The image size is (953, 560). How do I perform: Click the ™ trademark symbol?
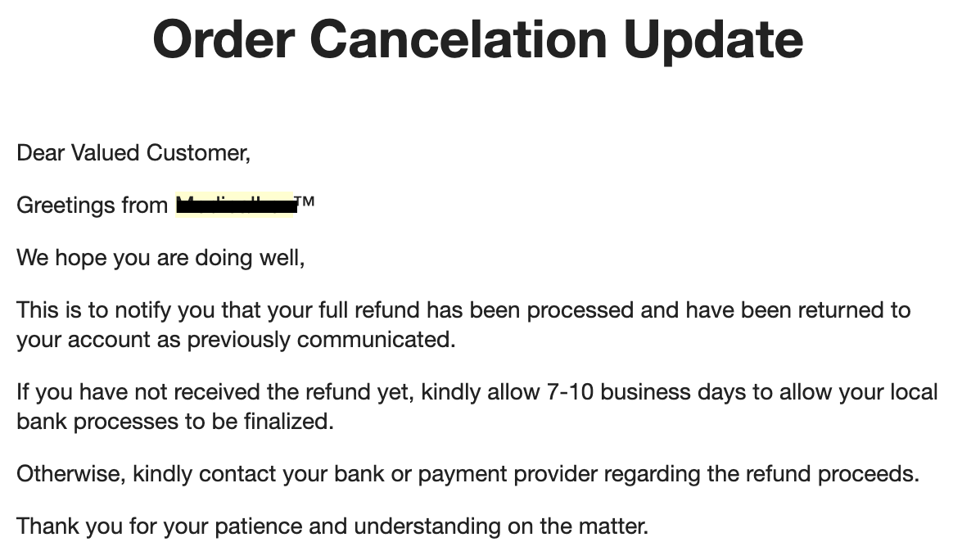(x=305, y=201)
